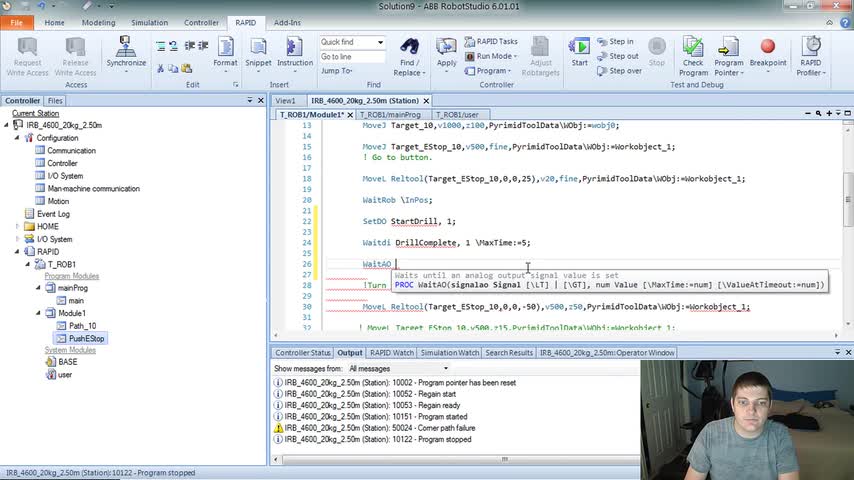Open the Simulation Watch tab

[450, 353]
